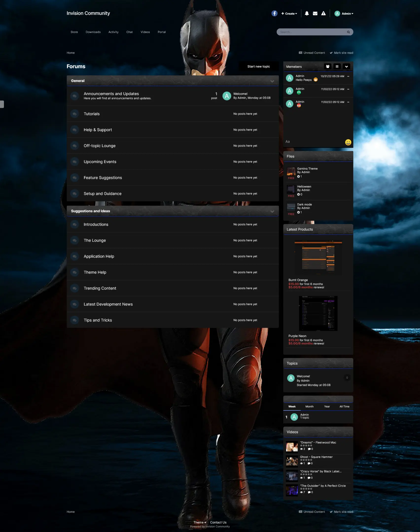Open the Theme dropdown in footer
The image size is (420, 532).
(200, 522)
